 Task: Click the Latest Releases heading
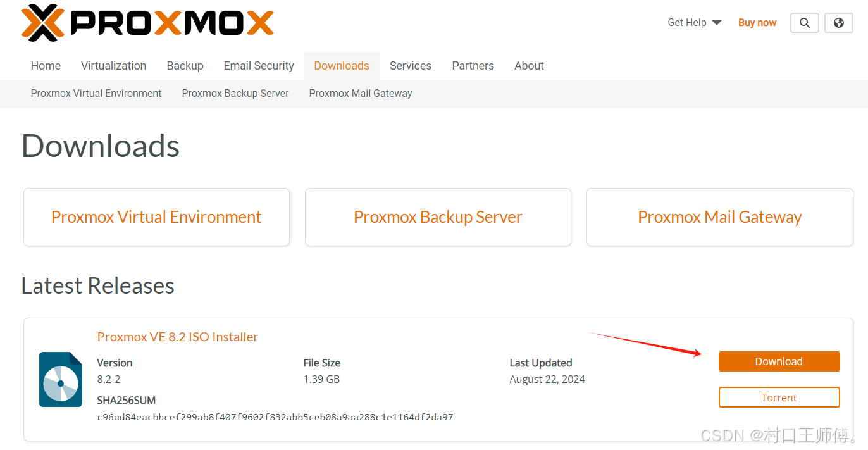pyautogui.click(x=98, y=285)
